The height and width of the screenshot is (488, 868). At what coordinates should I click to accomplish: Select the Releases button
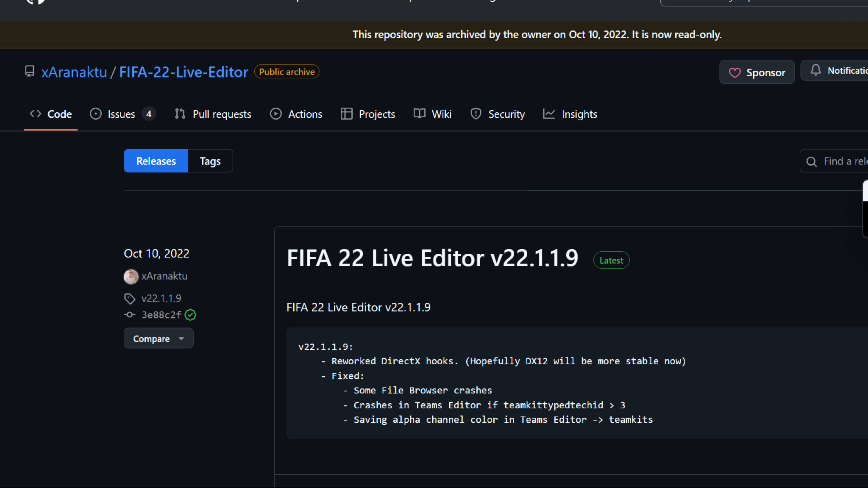point(156,161)
